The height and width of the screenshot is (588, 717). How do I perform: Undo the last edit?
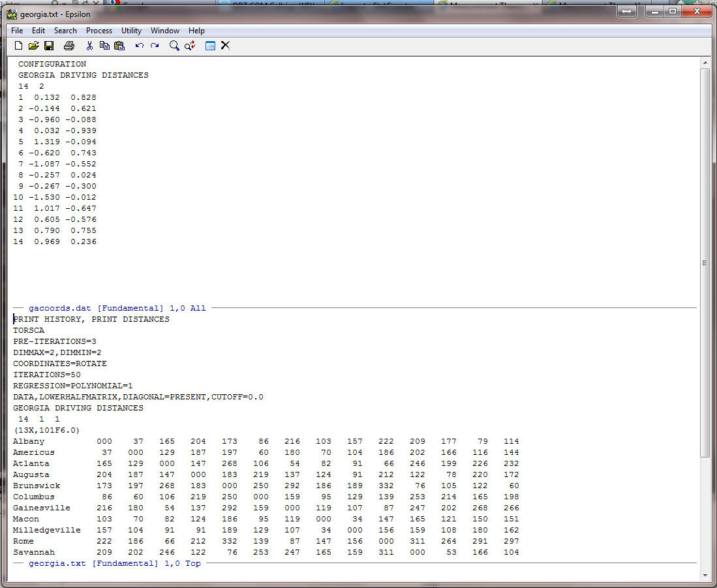(x=140, y=46)
